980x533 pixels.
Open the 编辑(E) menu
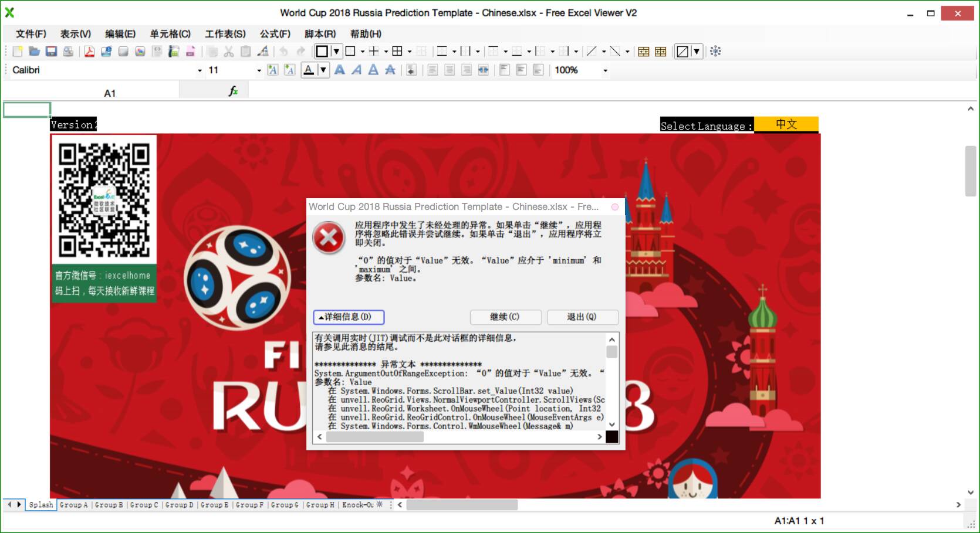(120, 34)
